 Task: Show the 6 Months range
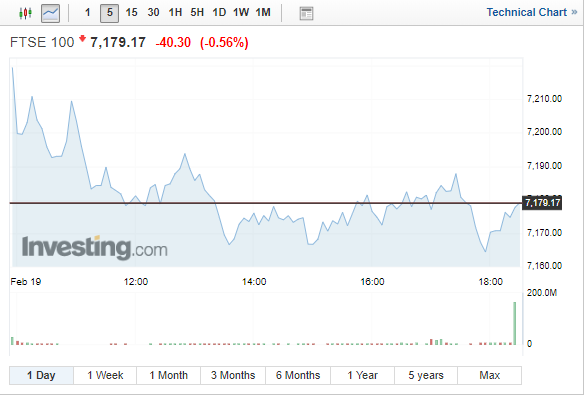(298, 375)
